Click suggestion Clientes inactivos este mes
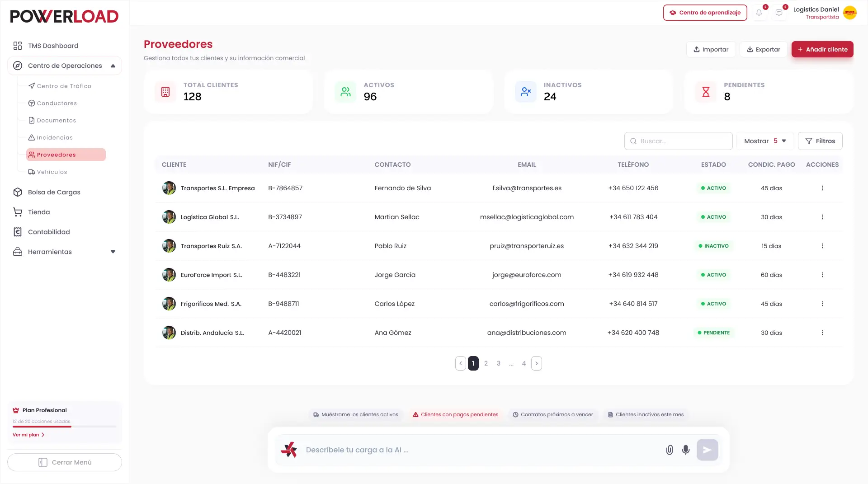Viewport: 868px width, 484px height. click(x=646, y=414)
